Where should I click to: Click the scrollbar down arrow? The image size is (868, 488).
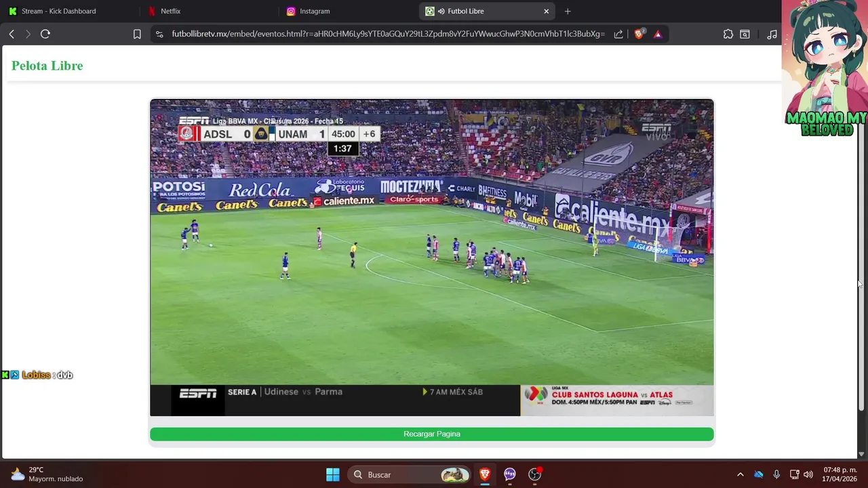(x=862, y=454)
